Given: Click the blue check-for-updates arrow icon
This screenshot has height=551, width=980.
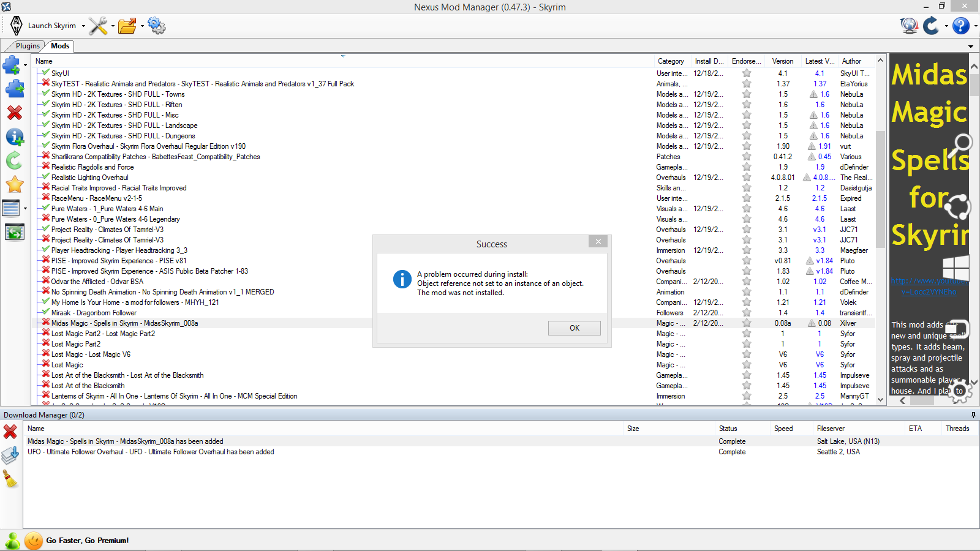Looking at the screenshot, I should pos(932,26).
